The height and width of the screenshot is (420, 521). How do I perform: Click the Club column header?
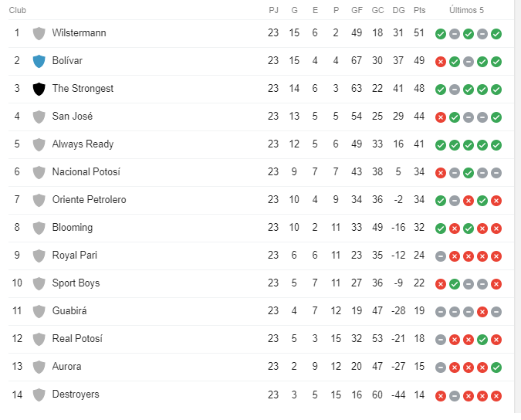(17, 10)
